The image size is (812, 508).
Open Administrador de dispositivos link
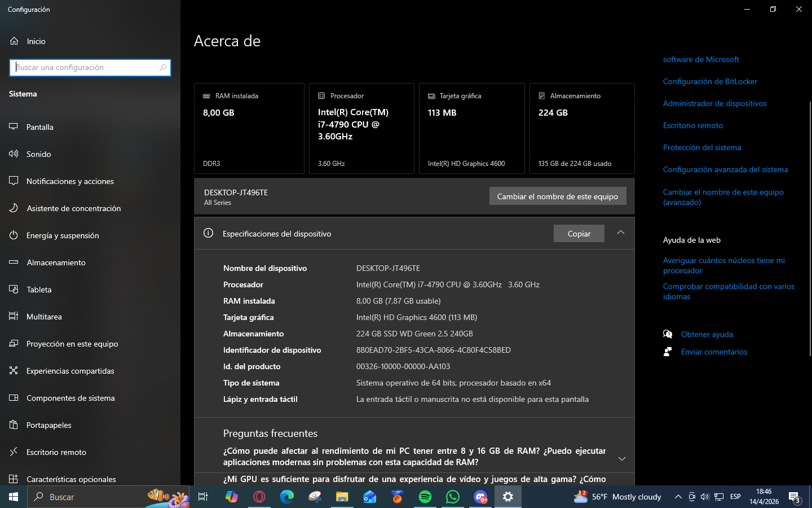(714, 103)
